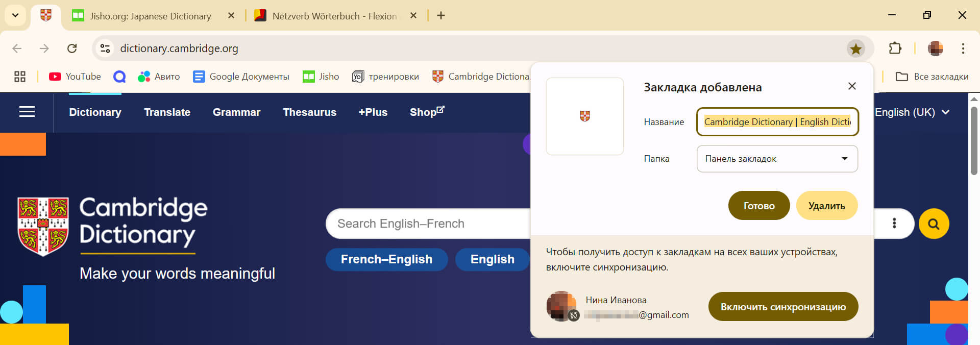Screen dimensions: 980x345
Task: Open the тренировки bookmark
Action: [385, 77]
